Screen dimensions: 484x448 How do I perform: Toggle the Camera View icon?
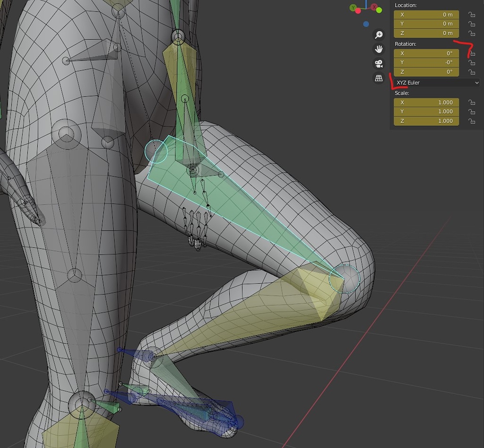379,63
